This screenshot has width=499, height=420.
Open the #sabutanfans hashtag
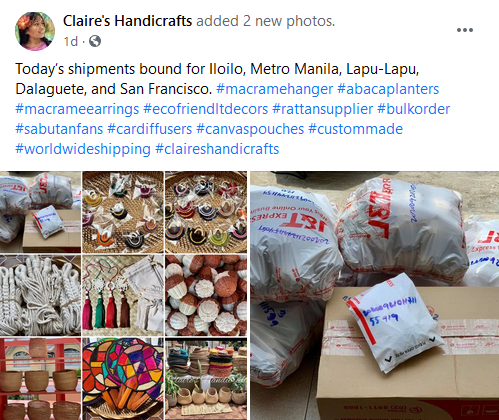59,129
